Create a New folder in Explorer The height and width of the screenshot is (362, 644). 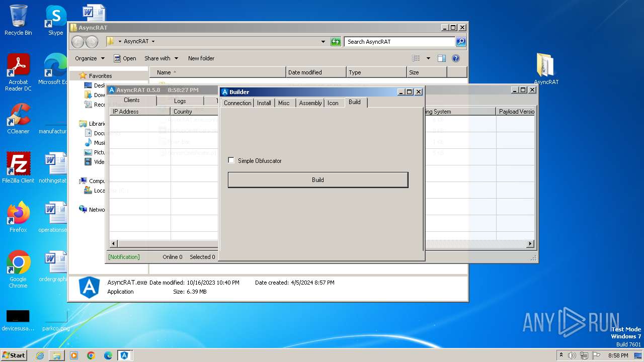tap(201, 58)
